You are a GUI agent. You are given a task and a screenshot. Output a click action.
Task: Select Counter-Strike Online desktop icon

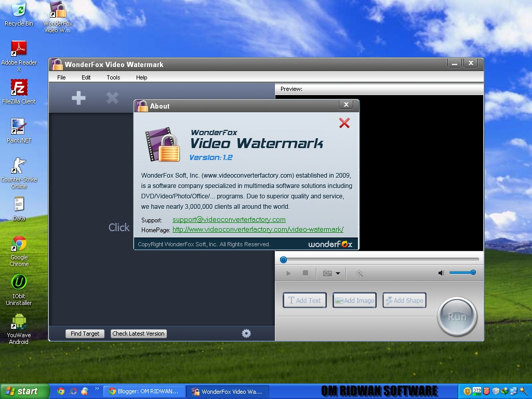click(19, 173)
